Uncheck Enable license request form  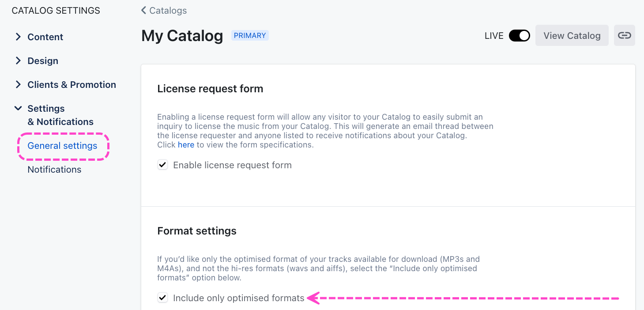coord(163,165)
